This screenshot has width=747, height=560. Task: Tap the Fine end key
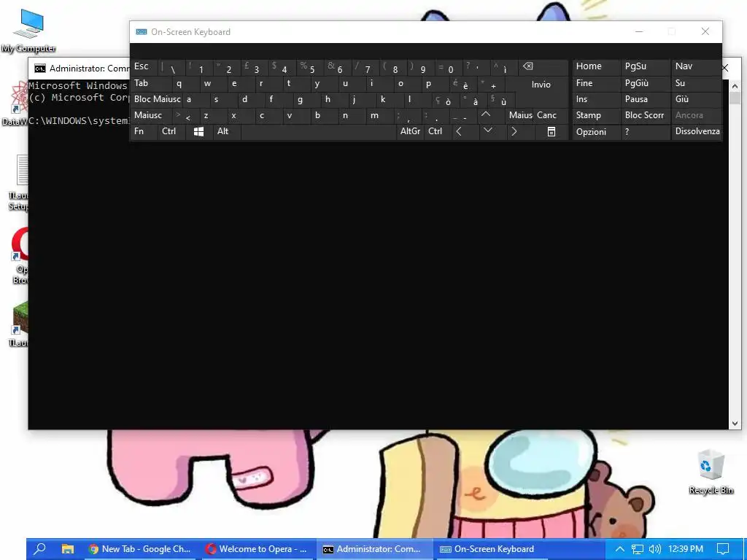596,83
